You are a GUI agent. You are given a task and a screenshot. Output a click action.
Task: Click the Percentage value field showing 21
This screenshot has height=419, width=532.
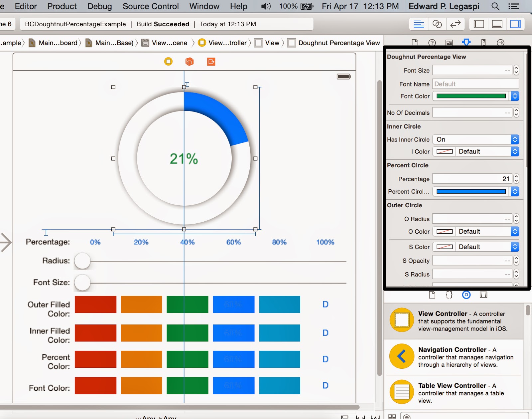point(472,179)
